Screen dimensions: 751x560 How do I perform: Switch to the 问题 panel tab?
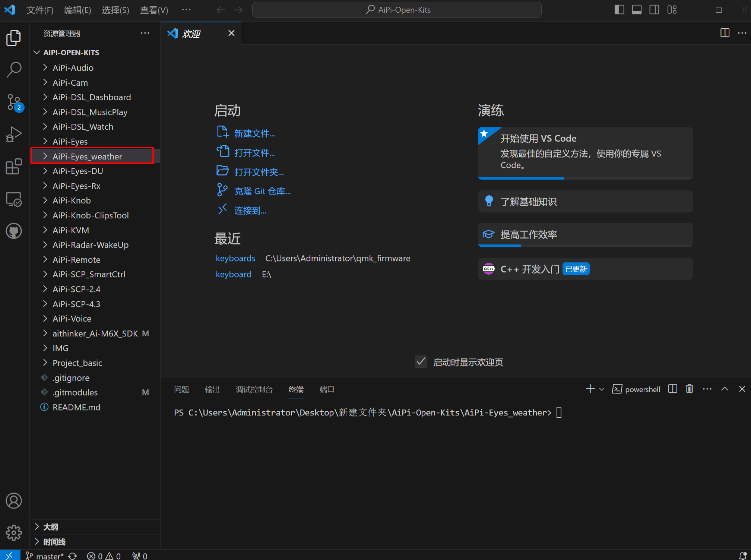[x=181, y=389]
